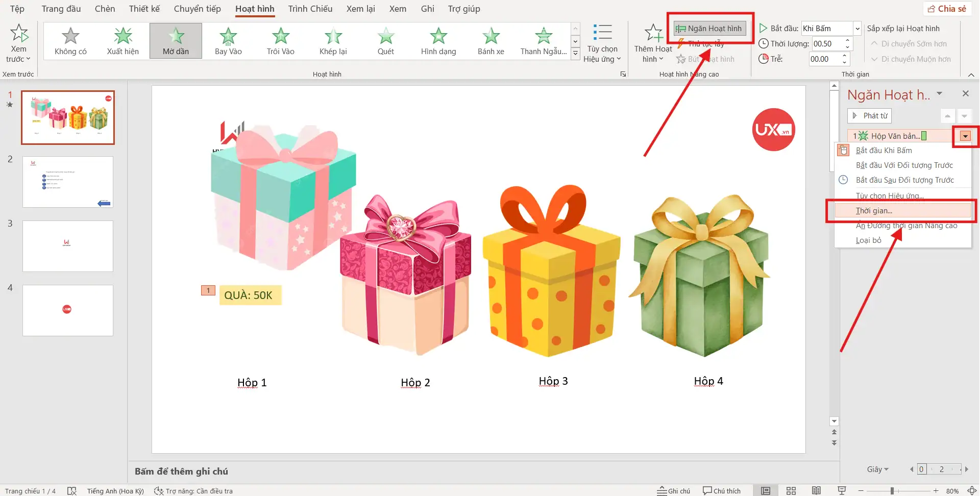
Task: Toggle Chú thích comments in status bar
Action: coord(721,490)
